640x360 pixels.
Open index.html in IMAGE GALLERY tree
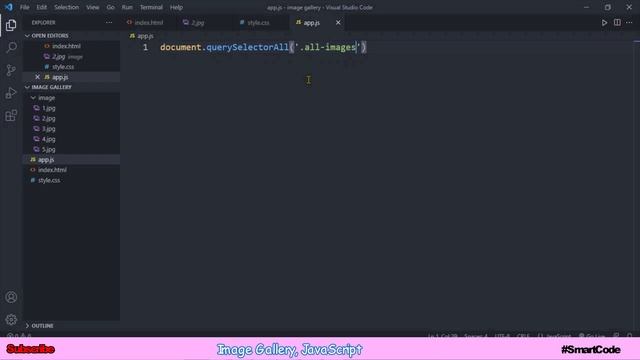coord(52,170)
